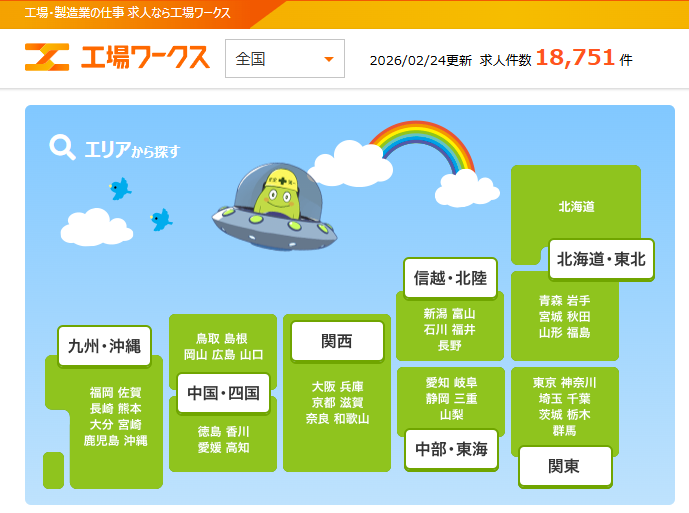Open the 信越・北陸 region
The height and width of the screenshot is (513, 689).
point(450,278)
